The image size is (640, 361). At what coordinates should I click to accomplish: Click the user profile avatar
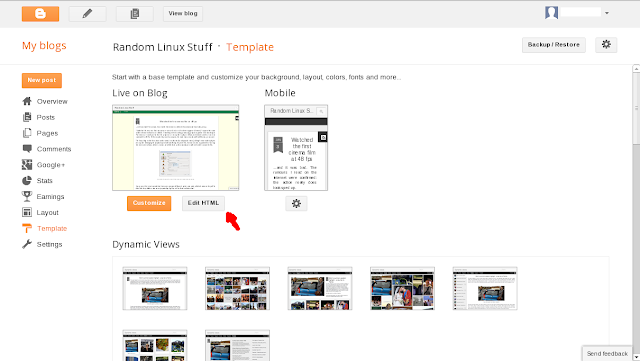pos(551,13)
